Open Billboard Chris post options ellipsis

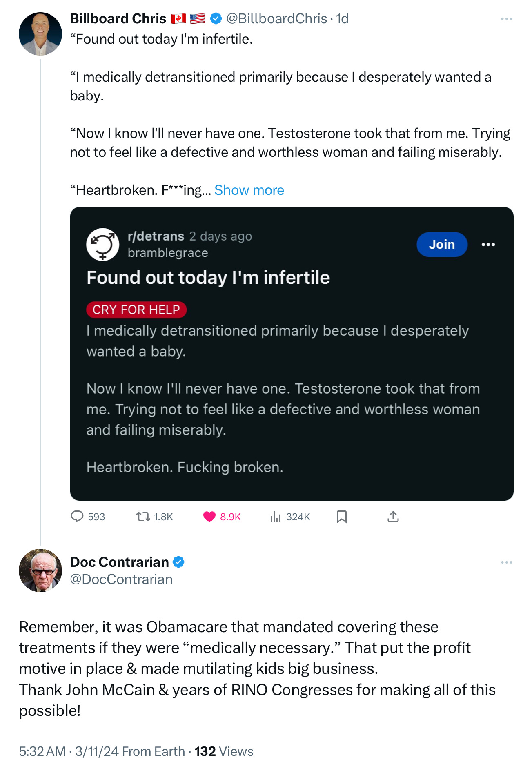[506, 19]
